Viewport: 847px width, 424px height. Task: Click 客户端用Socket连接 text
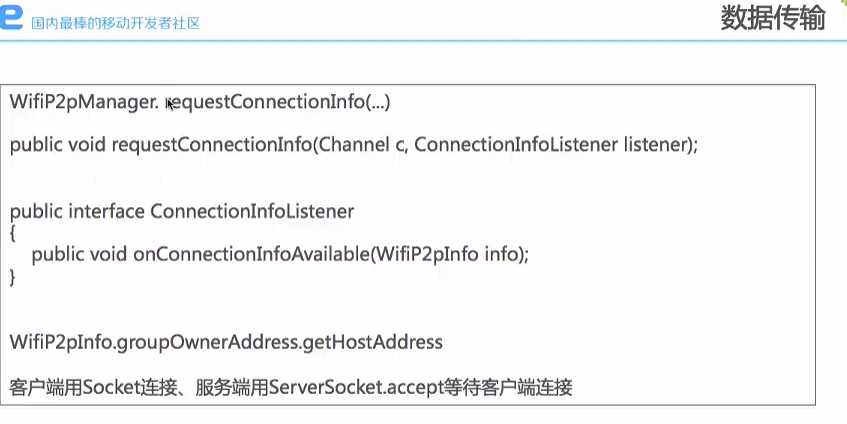pos(93,387)
